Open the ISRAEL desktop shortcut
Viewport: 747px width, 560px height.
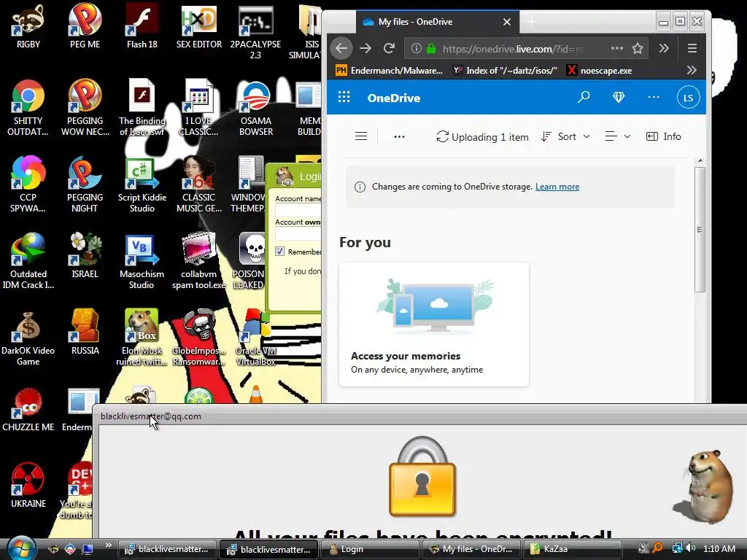(x=85, y=256)
